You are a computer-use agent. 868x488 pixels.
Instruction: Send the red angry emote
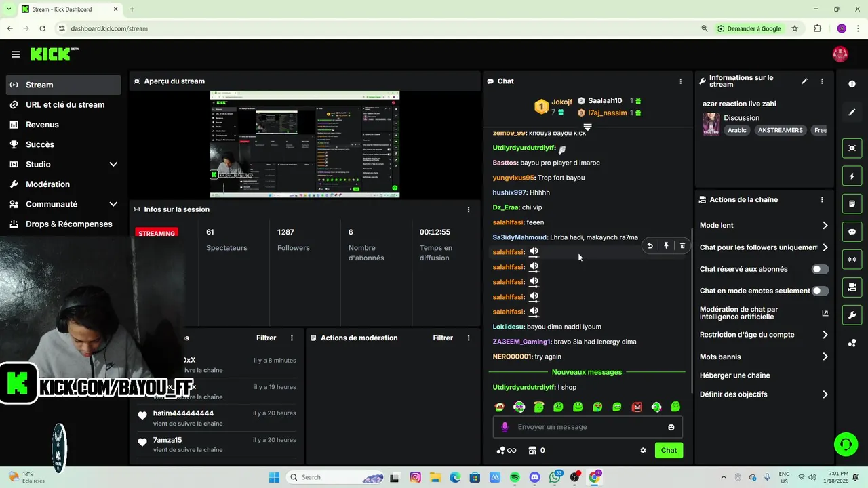tap(637, 407)
